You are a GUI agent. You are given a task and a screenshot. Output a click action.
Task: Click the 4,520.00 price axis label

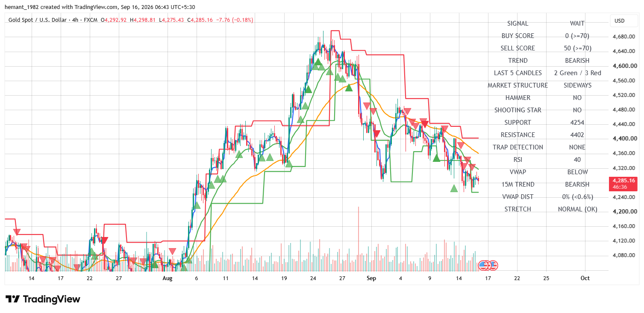[623, 95]
